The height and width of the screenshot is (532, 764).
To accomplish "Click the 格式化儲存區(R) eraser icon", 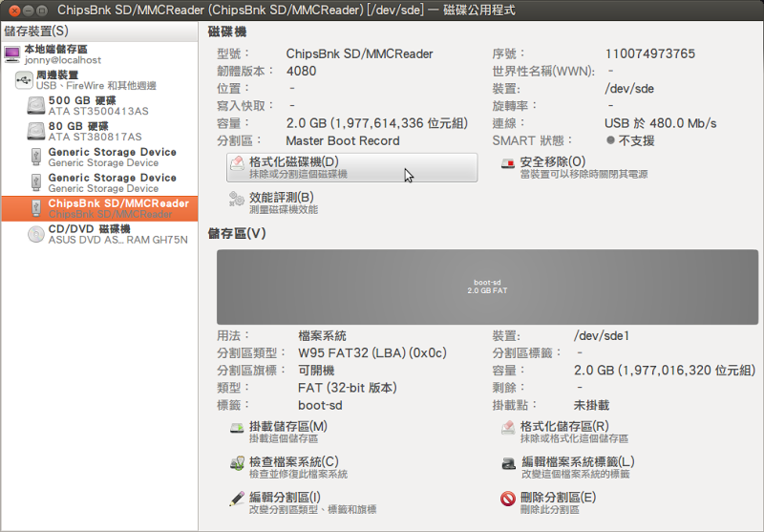I will point(508,428).
